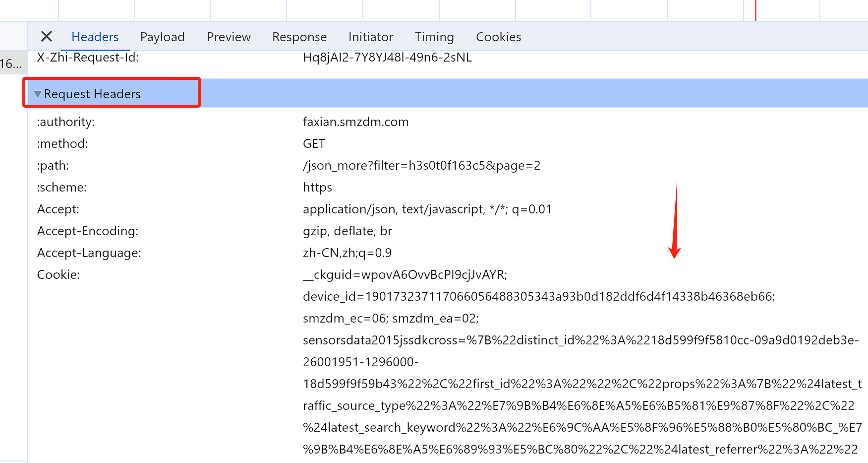Viewport: 868px width, 463px height.
Task: Select the value gzip, deflate, br
Action: pyautogui.click(x=347, y=231)
